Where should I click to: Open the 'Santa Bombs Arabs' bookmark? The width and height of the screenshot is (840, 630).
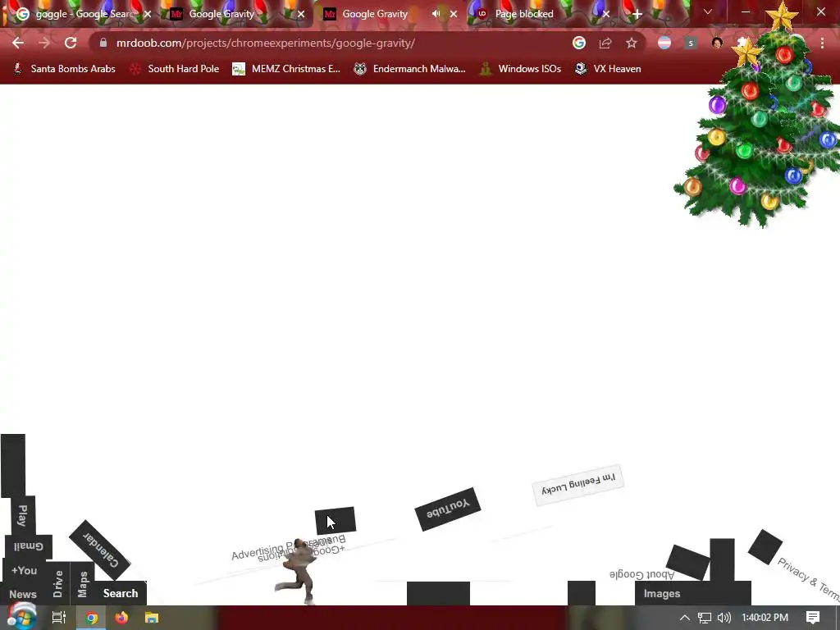coord(64,69)
